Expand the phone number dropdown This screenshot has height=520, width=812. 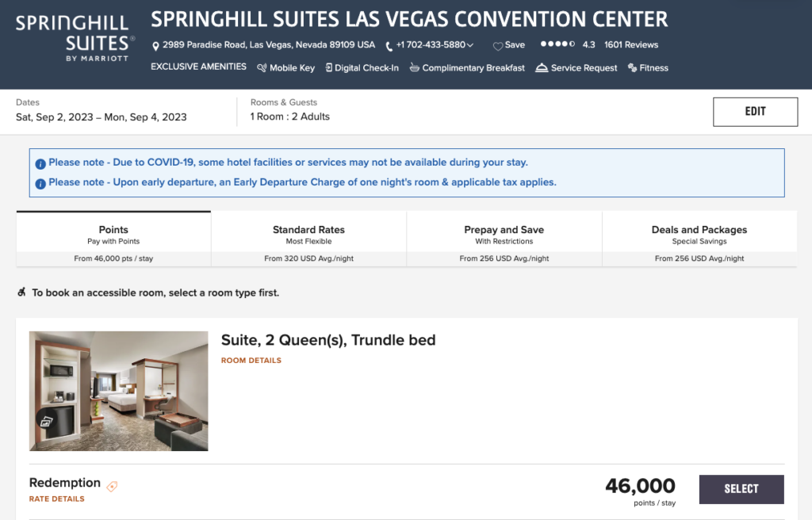[471, 45]
